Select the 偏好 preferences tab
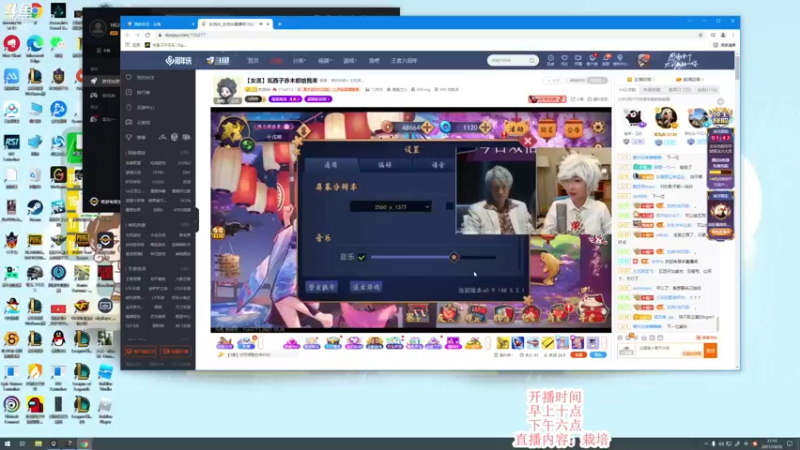800x450 pixels. pyautogui.click(x=385, y=165)
